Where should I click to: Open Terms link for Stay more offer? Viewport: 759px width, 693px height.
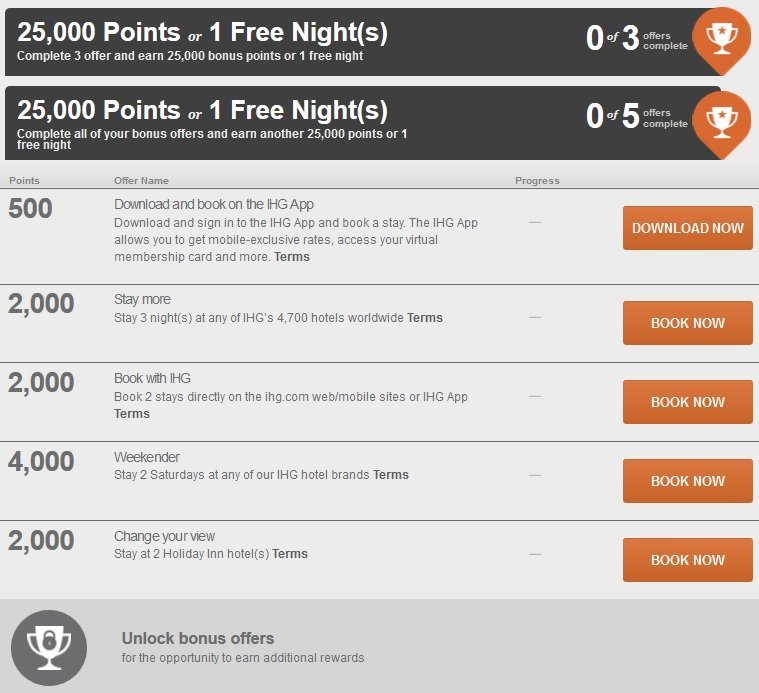point(425,317)
